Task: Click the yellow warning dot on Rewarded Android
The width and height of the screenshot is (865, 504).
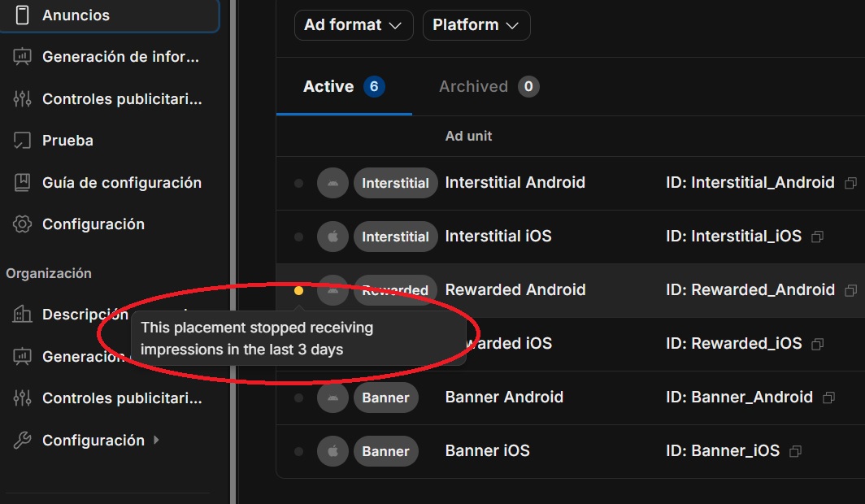Action: point(298,289)
